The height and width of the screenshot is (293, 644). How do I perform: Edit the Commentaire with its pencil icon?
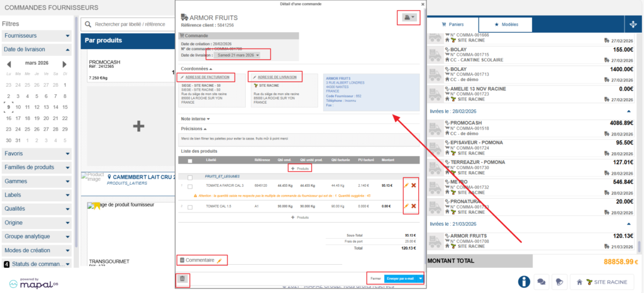tap(219, 260)
